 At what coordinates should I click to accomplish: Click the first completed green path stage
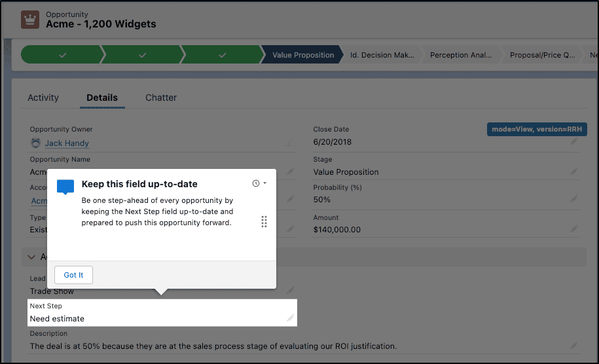point(62,54)
